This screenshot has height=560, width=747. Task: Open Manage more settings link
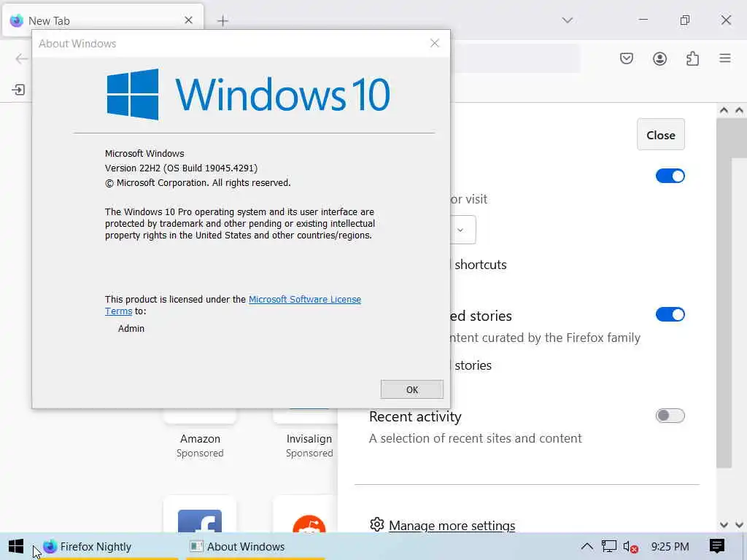click(x=452, y=525)
